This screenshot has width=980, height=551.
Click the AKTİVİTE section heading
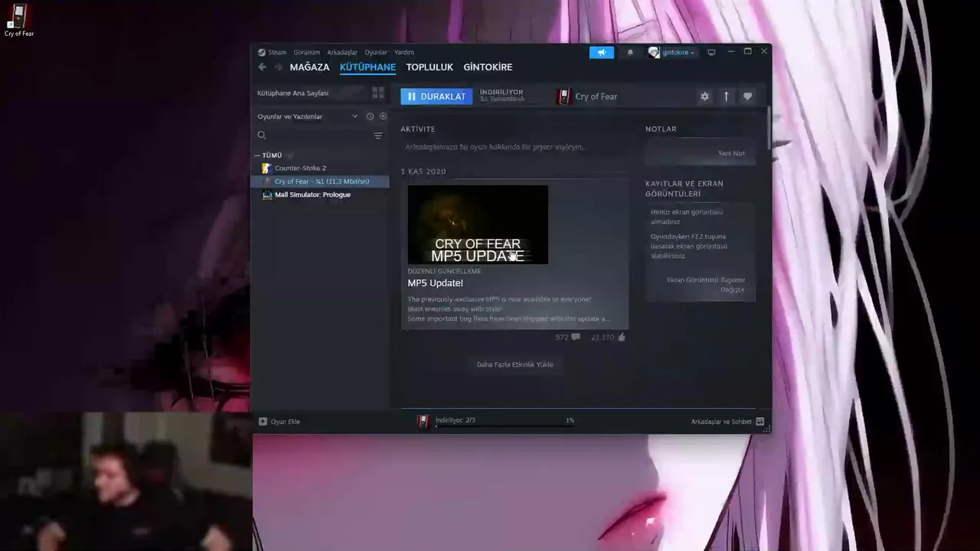(x=417, y=129)
